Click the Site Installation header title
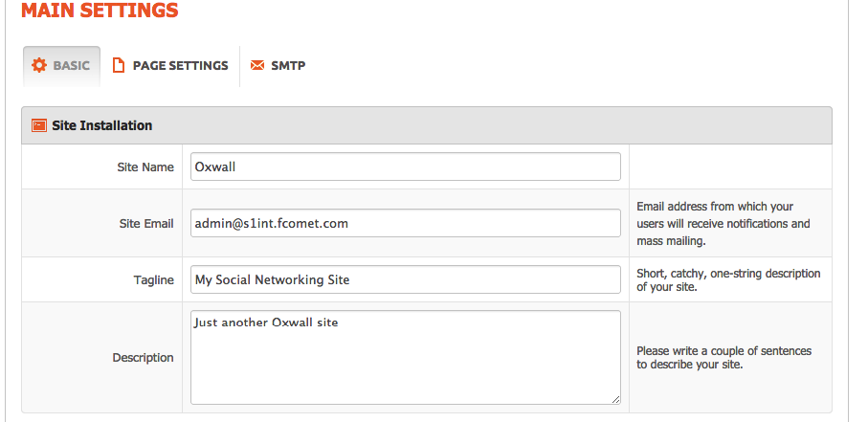The image size is (868, 422). pyautogui.click(x=101, y=125)
